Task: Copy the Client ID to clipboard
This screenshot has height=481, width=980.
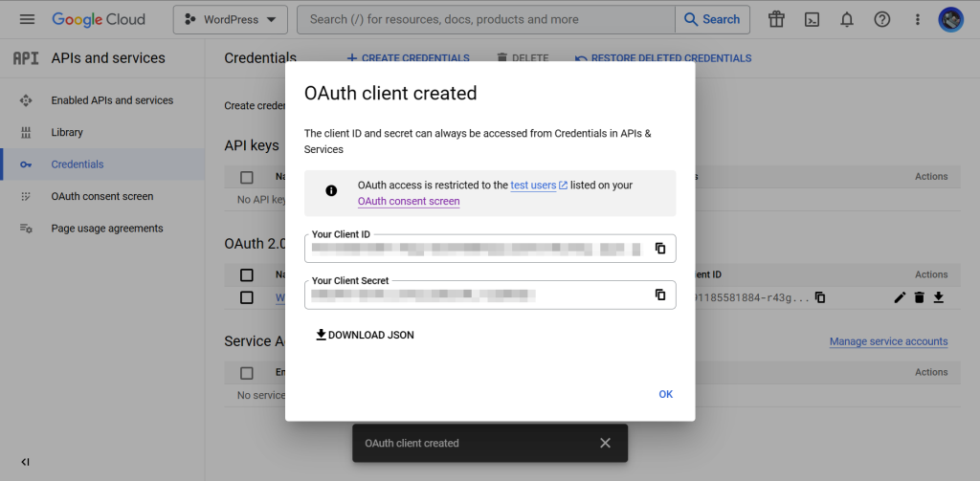Action: pyautogui.click(x=659, y=249)
